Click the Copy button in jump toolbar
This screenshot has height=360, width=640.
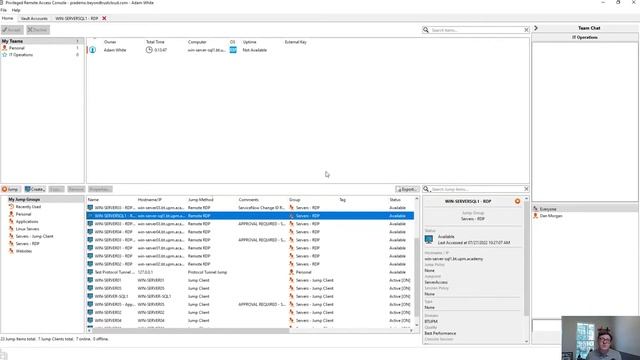click(56, 189)
